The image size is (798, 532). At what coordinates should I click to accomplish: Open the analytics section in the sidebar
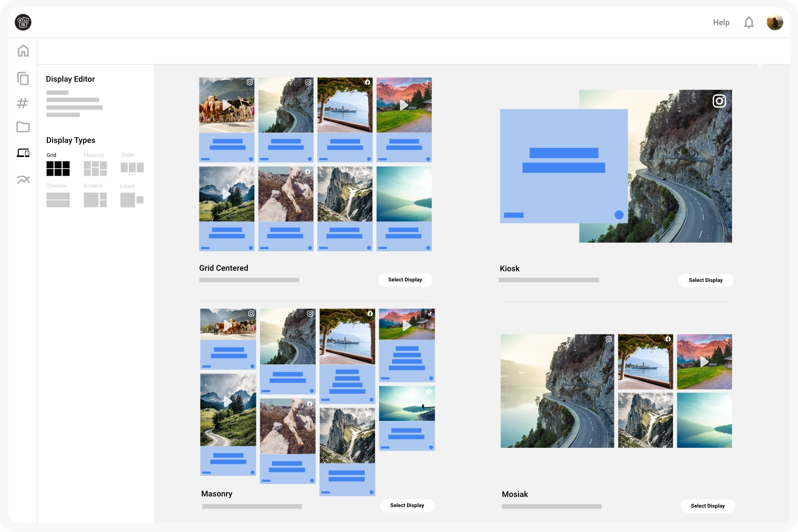(x=23, y=180)
